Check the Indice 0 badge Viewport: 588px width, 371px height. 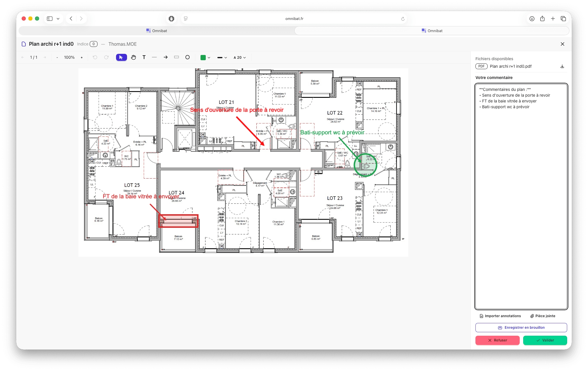93,44
